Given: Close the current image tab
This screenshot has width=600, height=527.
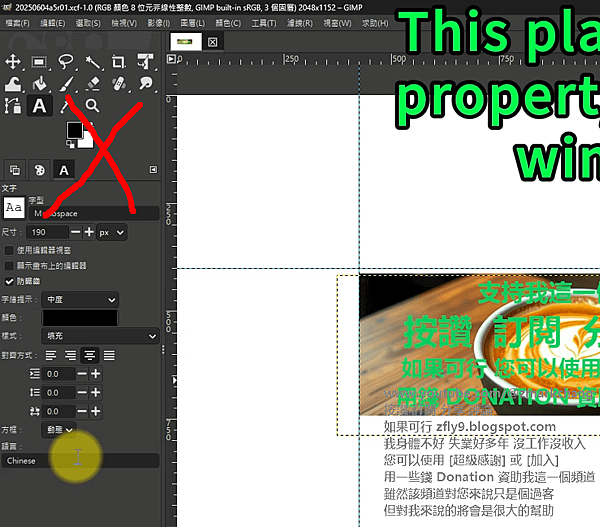Looking at the screenshot, I should point(212,42).
